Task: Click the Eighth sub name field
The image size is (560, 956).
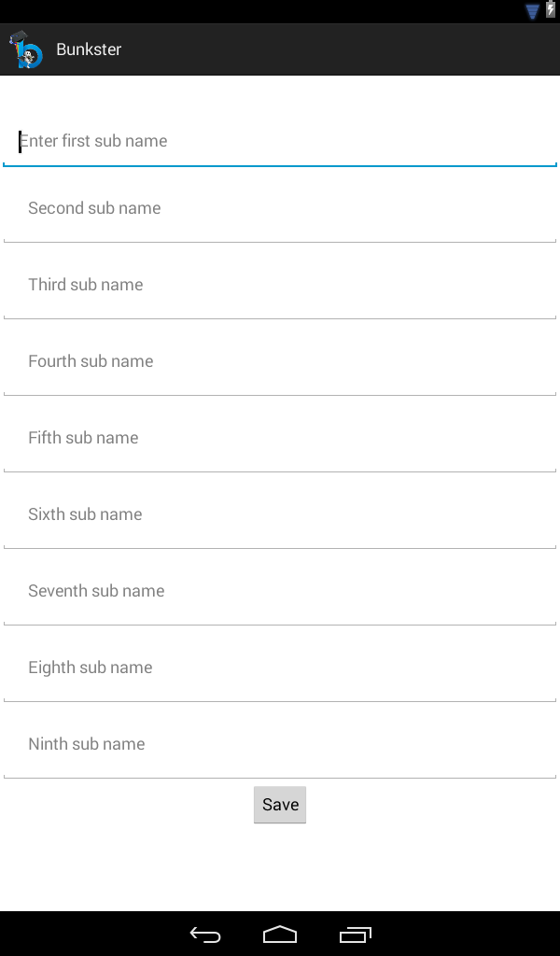Action: pos(280,668)
